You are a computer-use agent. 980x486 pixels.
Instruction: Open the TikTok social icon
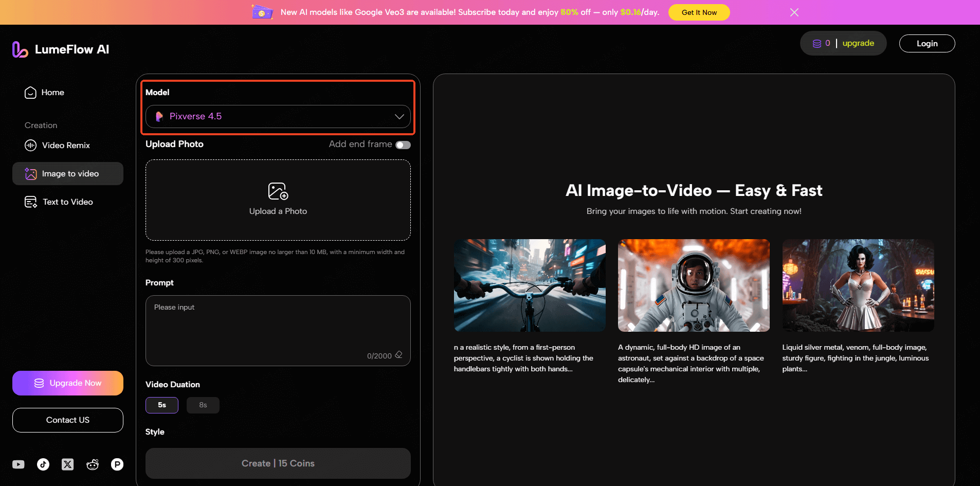[43, 464]
